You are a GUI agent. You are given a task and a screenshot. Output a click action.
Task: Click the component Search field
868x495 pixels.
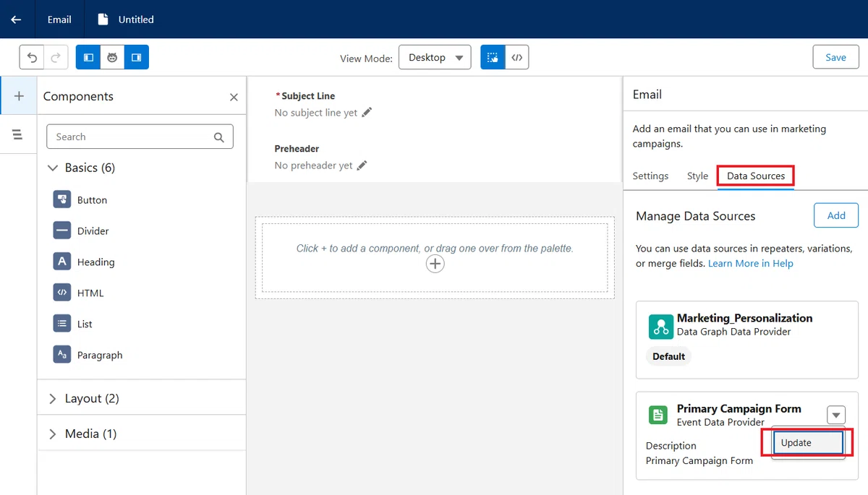[140, 137]
